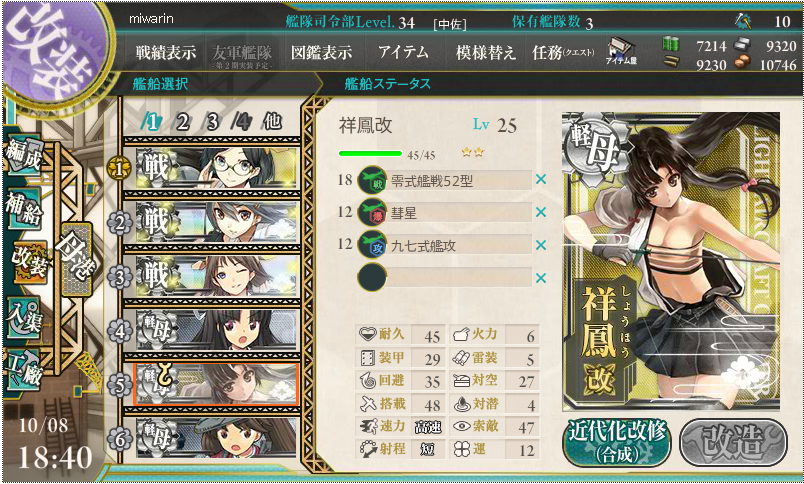This screenshot has height=484, width=804.
Task: Click the green fighter icon for 零式艦戦52型
Action: point(372,180)
